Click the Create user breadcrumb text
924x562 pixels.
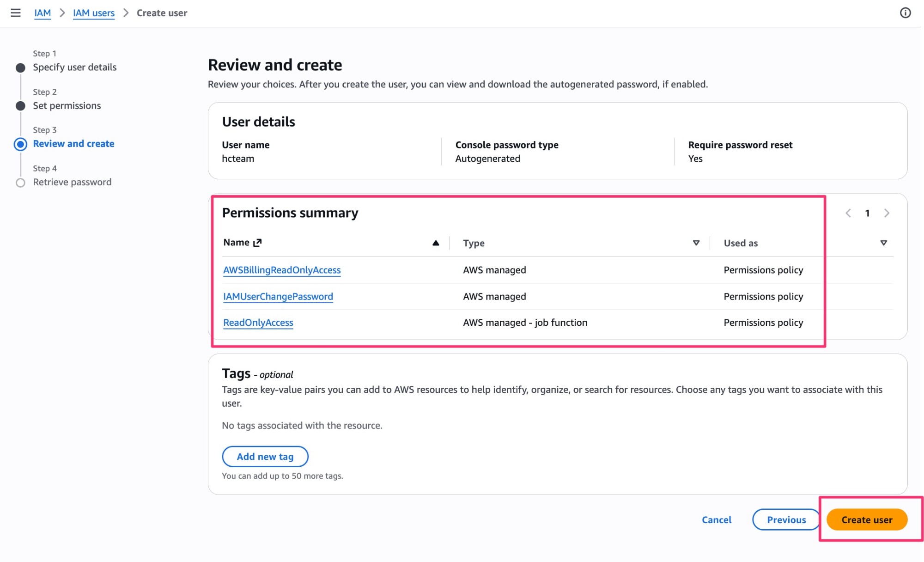162,13
